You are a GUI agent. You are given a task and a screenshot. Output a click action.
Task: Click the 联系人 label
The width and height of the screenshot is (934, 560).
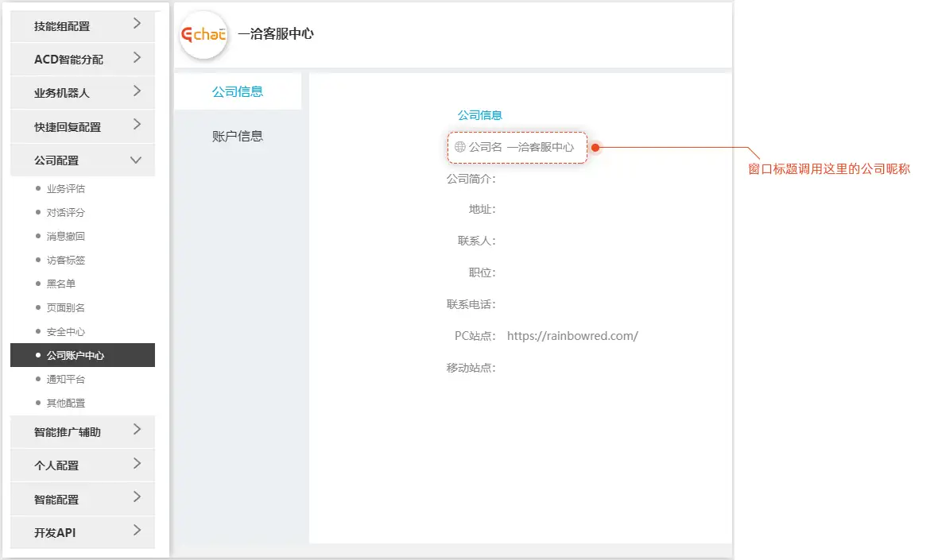click(476, 241)
